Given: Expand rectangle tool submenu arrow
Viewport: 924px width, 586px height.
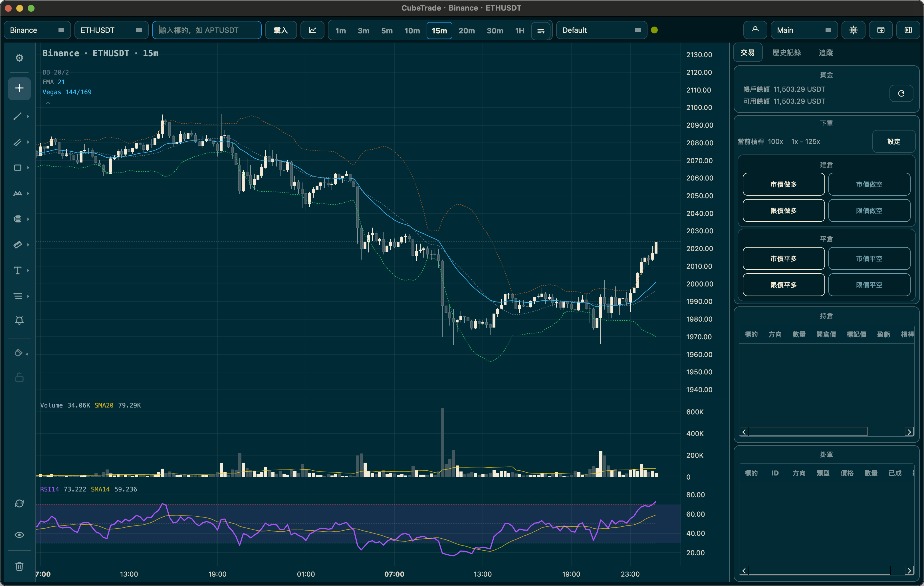Looking at the screenshot, I should pyautogui.click(x=28, y=168).
